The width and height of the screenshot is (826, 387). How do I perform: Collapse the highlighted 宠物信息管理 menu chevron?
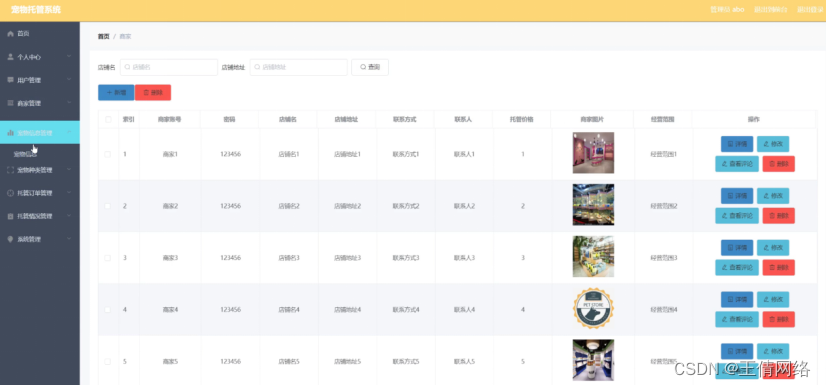point(69,132)
